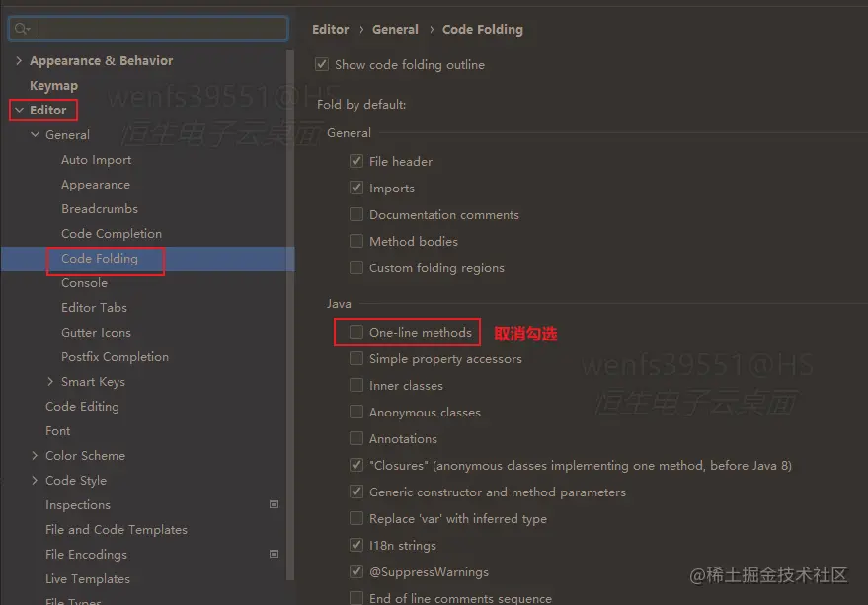Collapse the Editor tree node
This screenshot has width=868, height=605.
(x=19, y=110)
